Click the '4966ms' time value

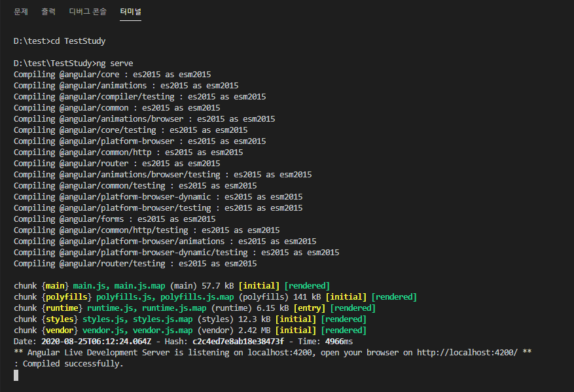tap(339, 342)
